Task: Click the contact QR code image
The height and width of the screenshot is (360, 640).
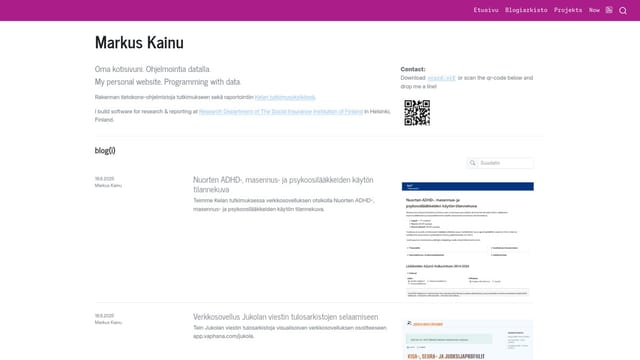Action: [417, 113]
